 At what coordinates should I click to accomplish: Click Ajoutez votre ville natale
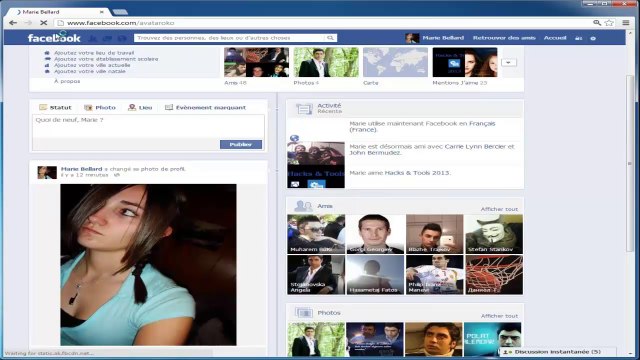90,71
